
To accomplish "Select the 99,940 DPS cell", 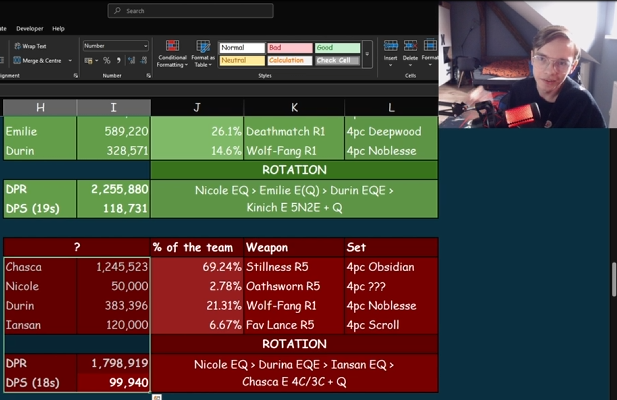I will click(x=114, y=383).
